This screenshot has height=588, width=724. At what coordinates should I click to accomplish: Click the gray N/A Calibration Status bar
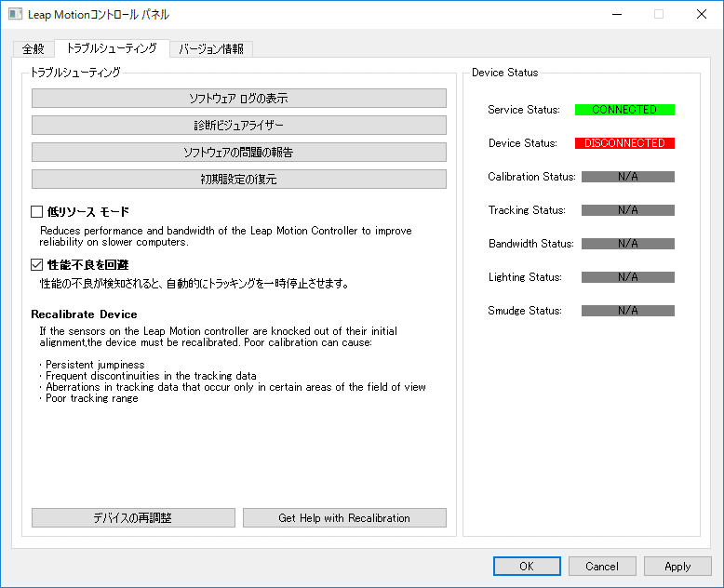tap(627, 177)
